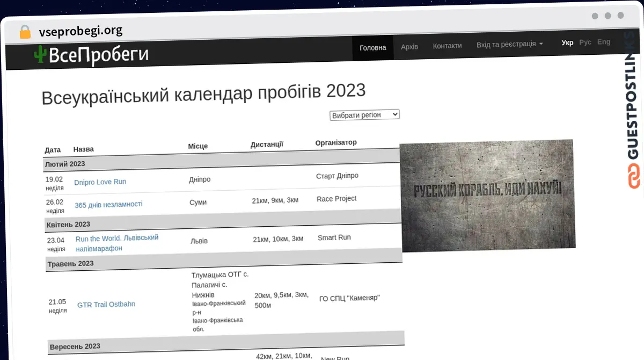
Task: Click the GuestPostLinks chain logo icon
Action: click(634, 177)
